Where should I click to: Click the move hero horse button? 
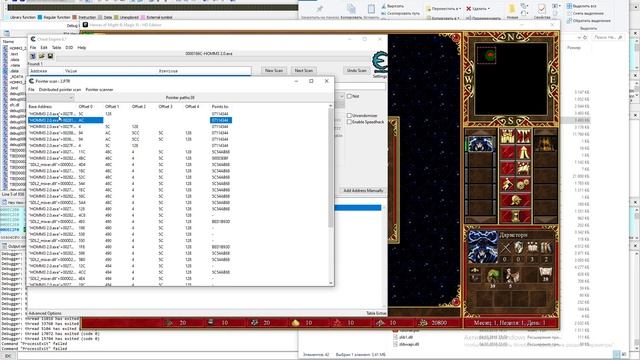507,168
